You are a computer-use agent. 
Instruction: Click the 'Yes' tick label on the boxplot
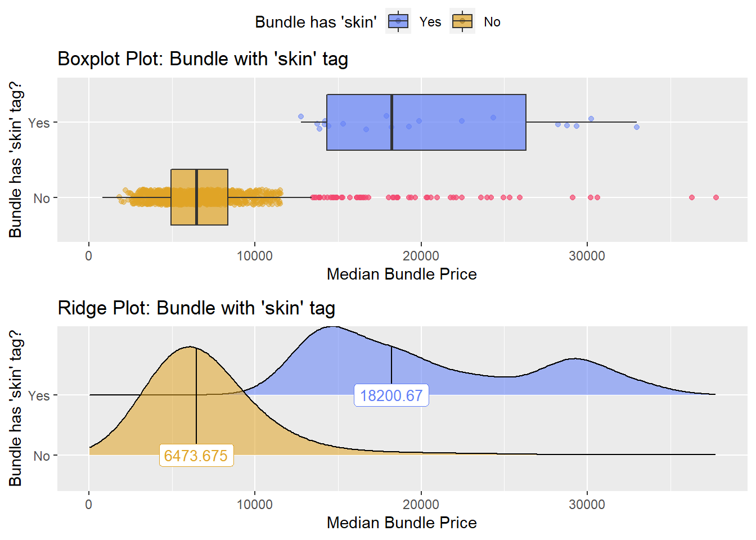tap(39, 123)
